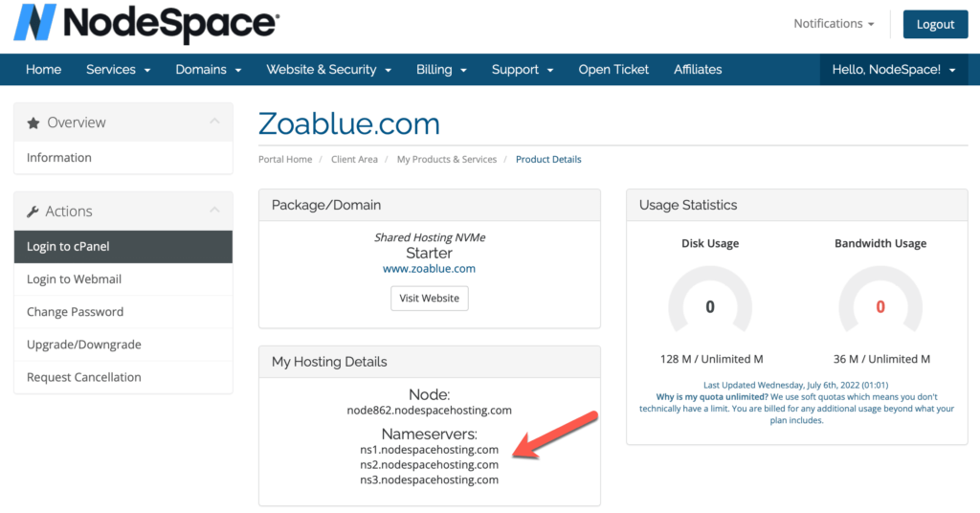Click the Usage Statistics panel header
Screen dimensions: 980x513
(x=797, y=205)
